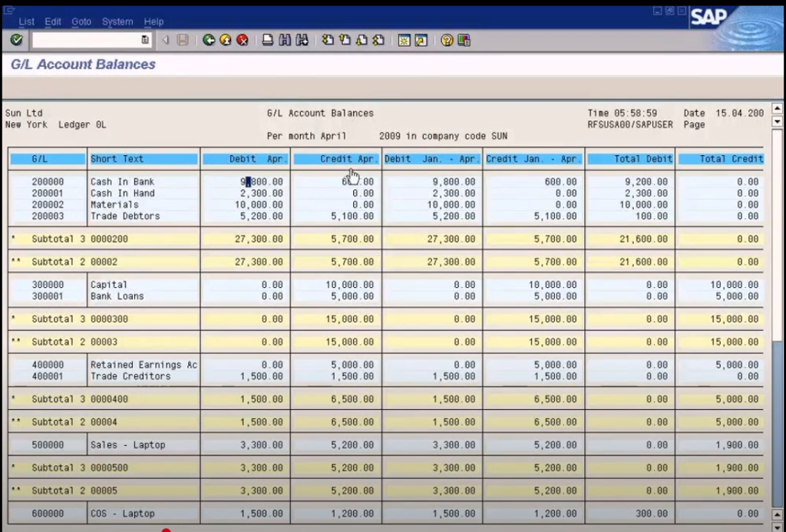Click the scroll up arrow of the list
The height and width of the screenshot is (532, 786).
point(778,109)
